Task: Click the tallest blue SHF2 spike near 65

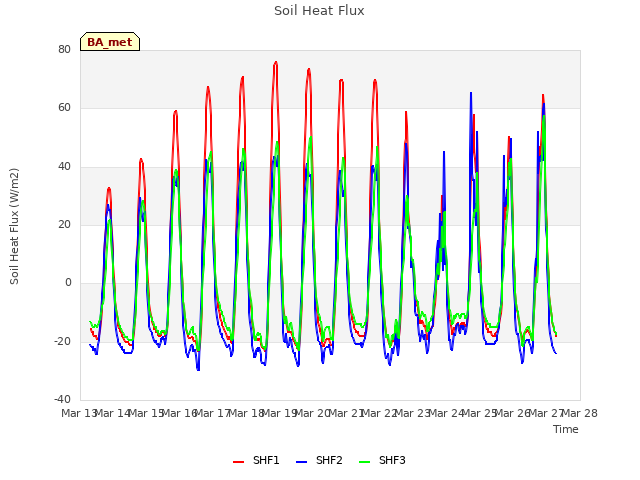Action: [471, 93]
